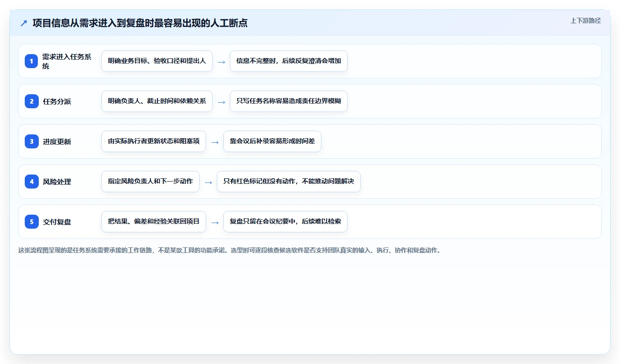This screenshot has height=364, width=620.
Task: Select step number badge 3
Action: click(x=31, y=141)
